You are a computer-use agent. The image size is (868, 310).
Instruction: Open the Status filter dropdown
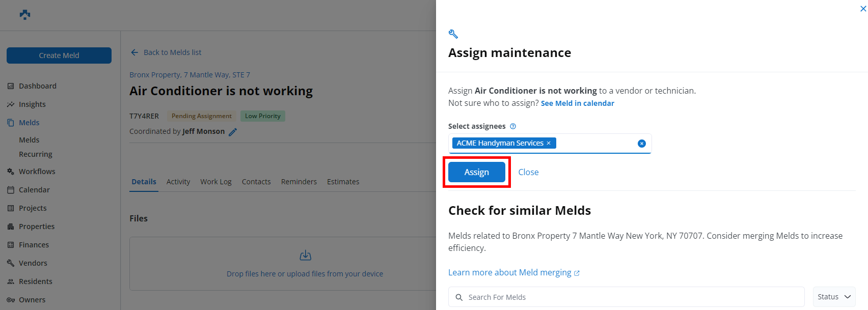(834, 296)
